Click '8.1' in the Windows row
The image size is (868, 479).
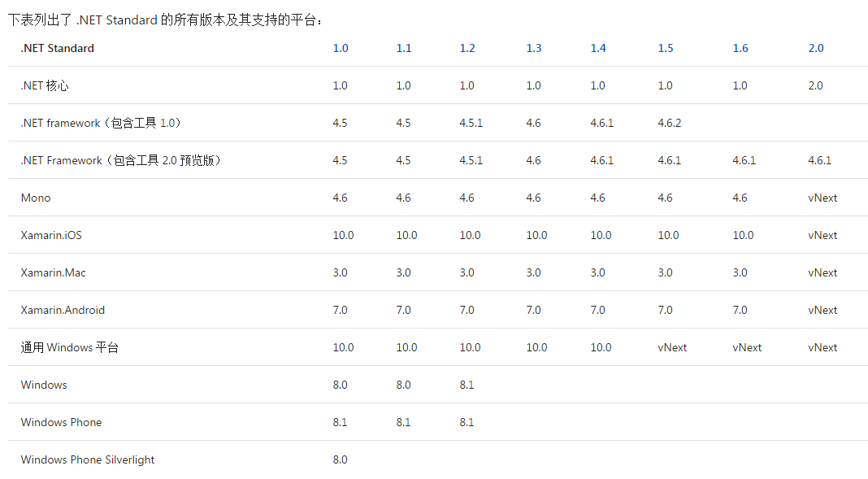point(467,385)
